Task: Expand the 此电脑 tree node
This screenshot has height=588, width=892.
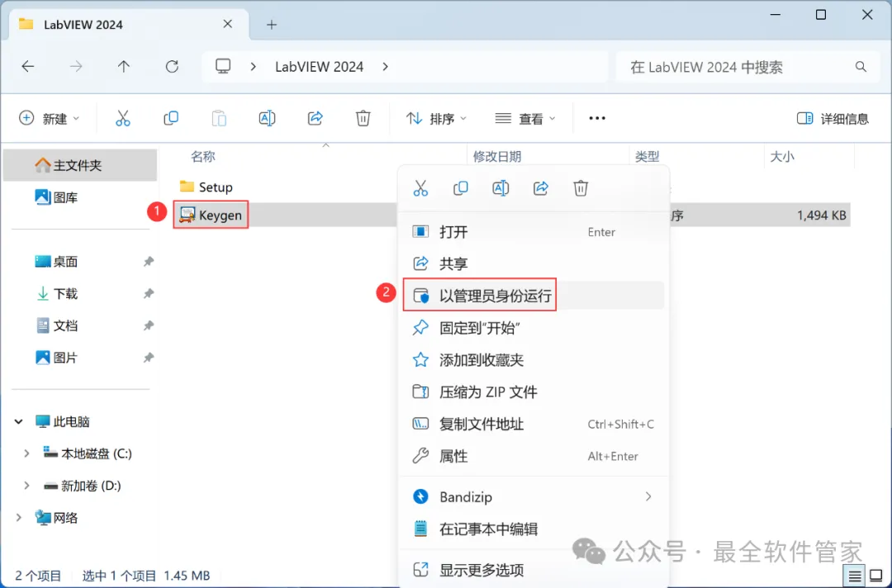Action: (19, 421)
